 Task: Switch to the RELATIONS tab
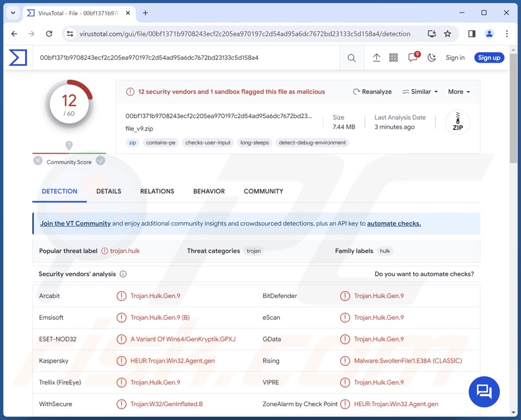click(x=157, y=191)
